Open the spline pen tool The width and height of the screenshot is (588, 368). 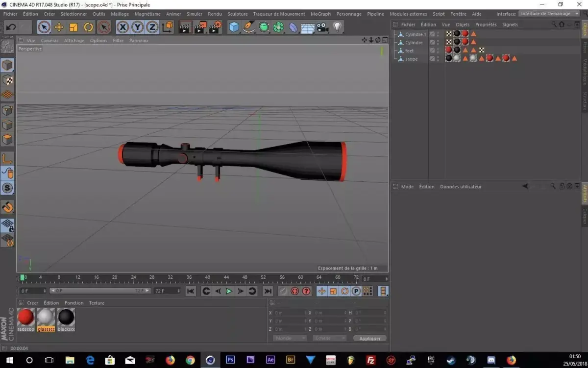pyautogui.click(x=249, y=27)
